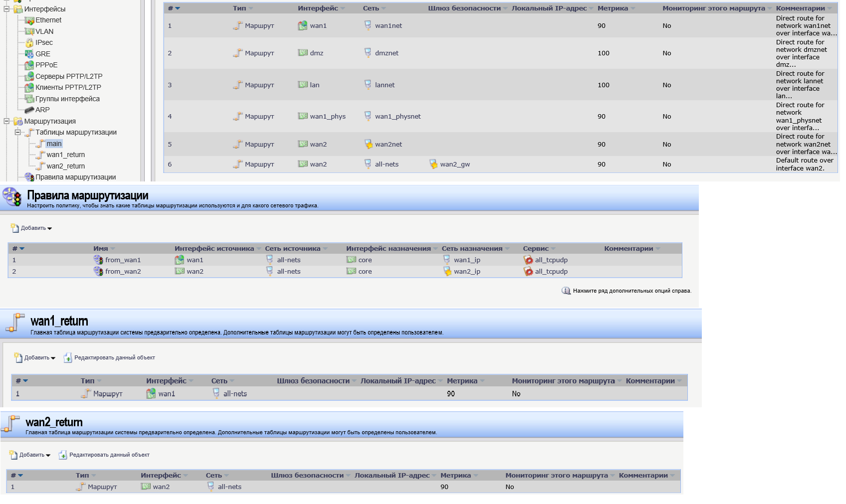Click the GRE icon in the interfaces tree
The image size is (846, 504).
pyautogui.click(x=29, y=54)
